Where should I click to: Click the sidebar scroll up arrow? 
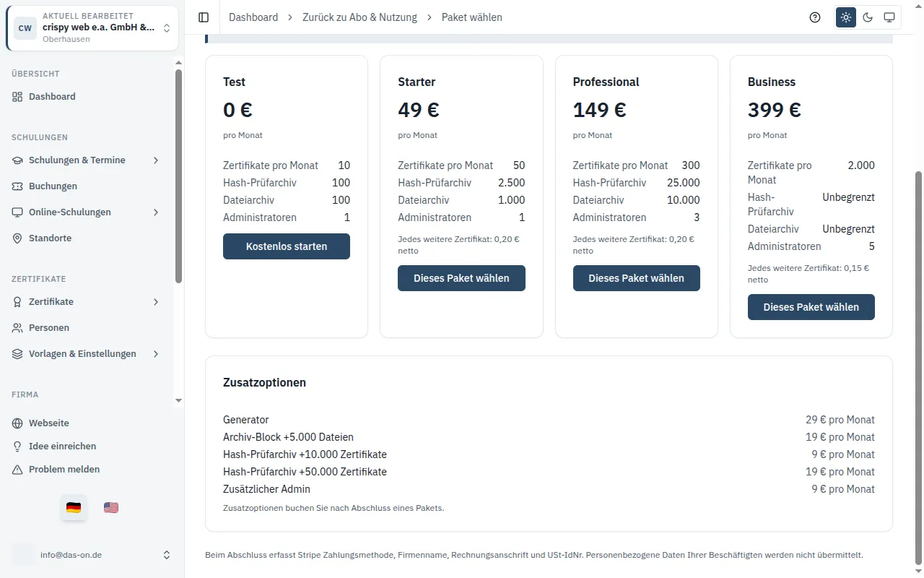click(179, 62)
